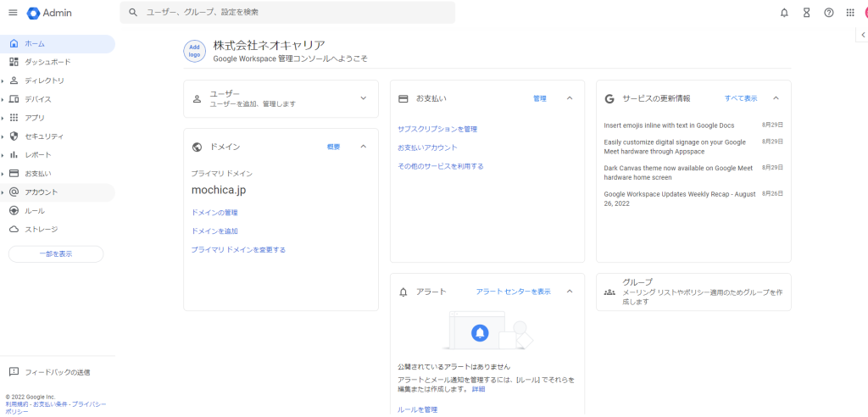Select ストレージ in the sidebar
868x417 pixels.
41,229
